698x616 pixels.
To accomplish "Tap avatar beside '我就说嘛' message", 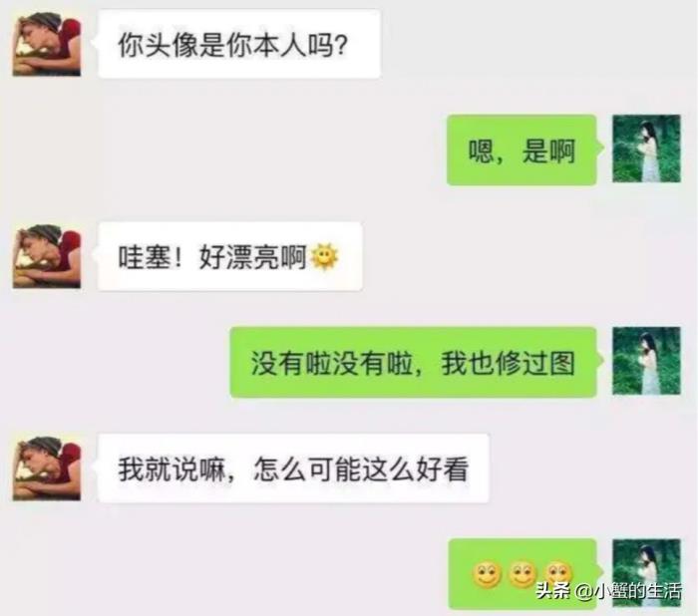I will click(47, 468).
